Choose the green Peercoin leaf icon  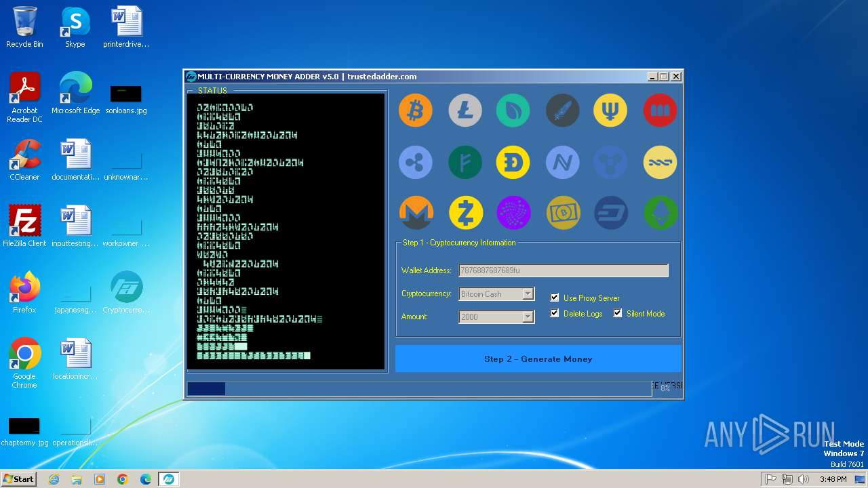513,110
